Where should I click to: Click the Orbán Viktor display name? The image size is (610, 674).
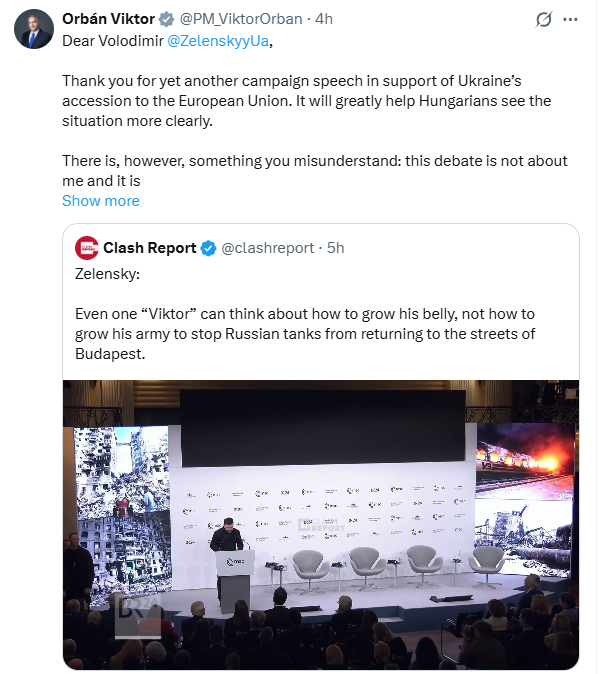pyautogui.click(x=108, y=19)
